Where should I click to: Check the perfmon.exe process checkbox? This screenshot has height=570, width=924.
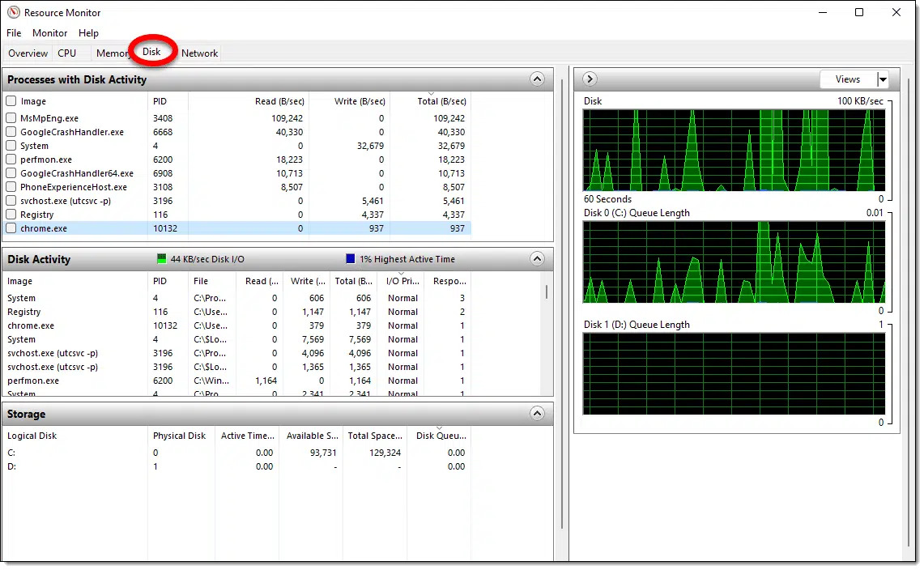tap(11, 160)
